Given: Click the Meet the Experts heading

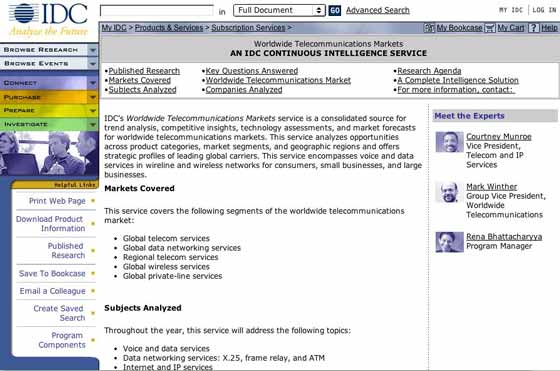Looking at the screenshot, I should pyautogui.click(x=469, y=116).
